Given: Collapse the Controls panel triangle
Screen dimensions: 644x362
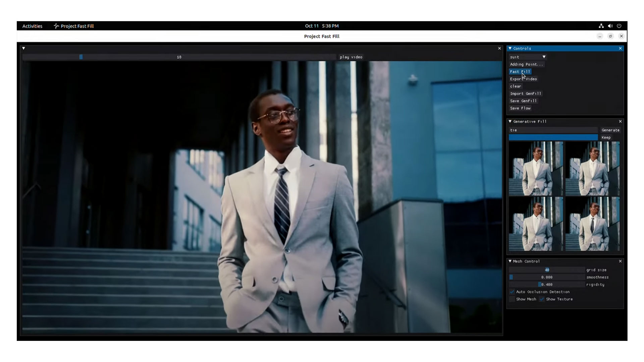Looking at the screenshot, I should (510, 48).
